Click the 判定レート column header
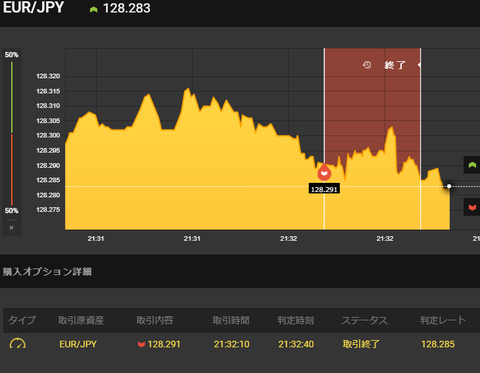This screenshot has width=480, height=373. pos(443,320)
